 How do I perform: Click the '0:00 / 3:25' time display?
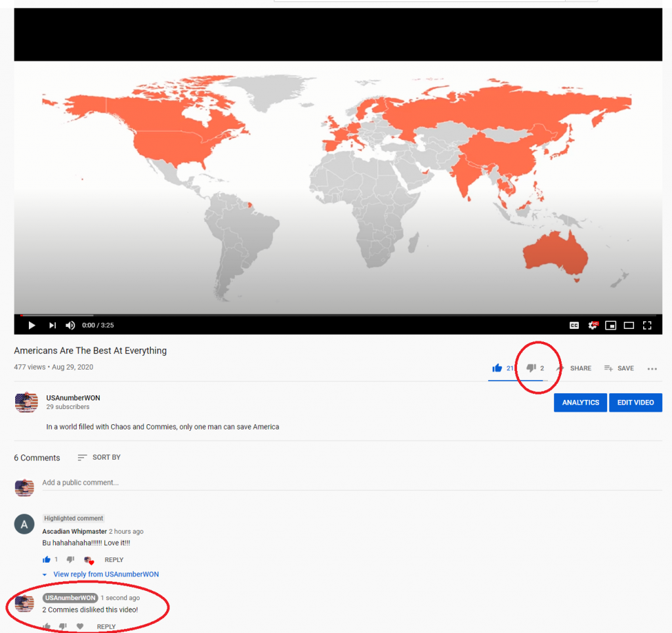98,326
